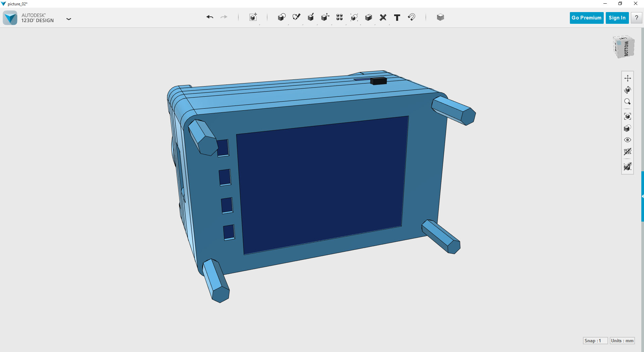Open the Sketch tool

tap(297, 17)
